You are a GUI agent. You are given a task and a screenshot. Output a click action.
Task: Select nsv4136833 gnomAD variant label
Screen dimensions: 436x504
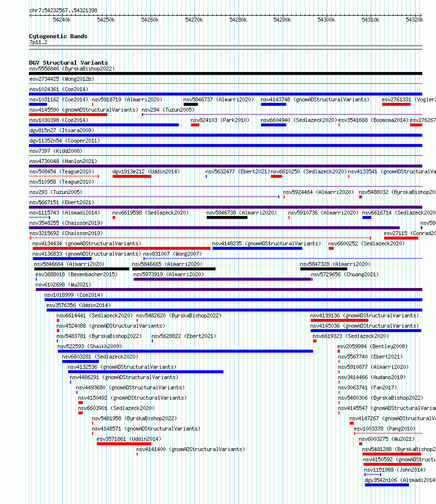click(x=87, y=254)
